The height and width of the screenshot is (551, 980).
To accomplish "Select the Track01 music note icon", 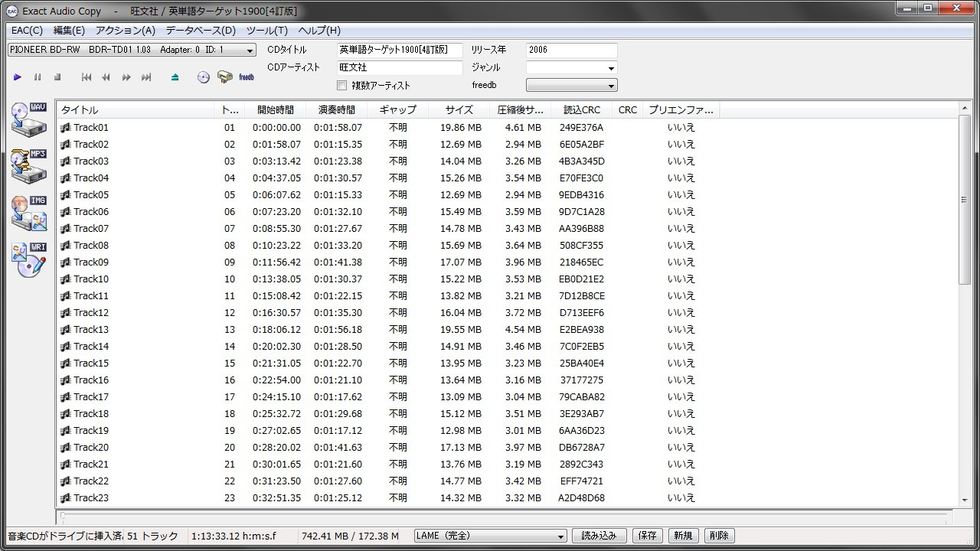I will click(66, 128).
